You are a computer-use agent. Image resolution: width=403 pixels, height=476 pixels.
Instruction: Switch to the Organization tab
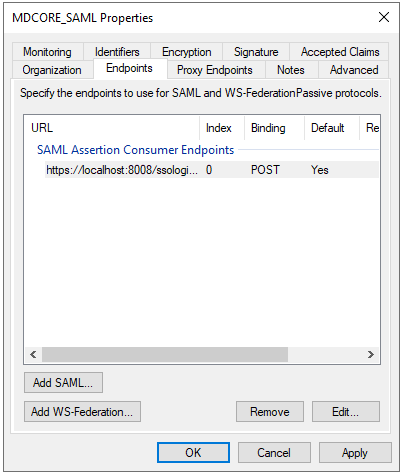(x=52, y=70)
